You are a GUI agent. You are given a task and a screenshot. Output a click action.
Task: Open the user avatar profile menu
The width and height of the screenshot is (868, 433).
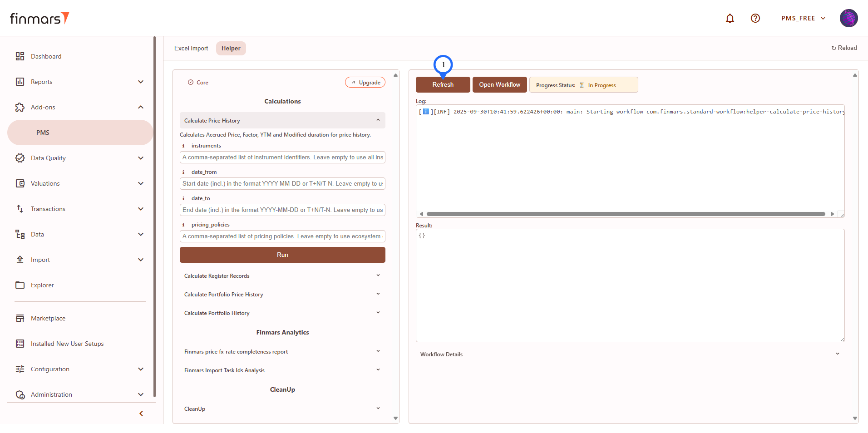pos(848,18)
